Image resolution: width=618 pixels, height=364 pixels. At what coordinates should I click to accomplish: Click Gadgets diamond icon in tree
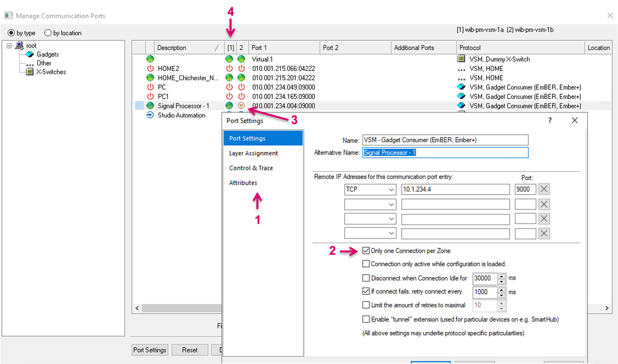click(x=30, y=54)
